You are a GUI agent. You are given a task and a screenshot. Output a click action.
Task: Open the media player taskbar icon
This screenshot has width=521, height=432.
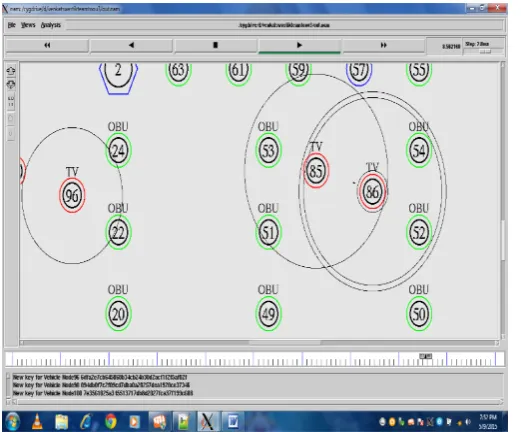pos(134,422)
